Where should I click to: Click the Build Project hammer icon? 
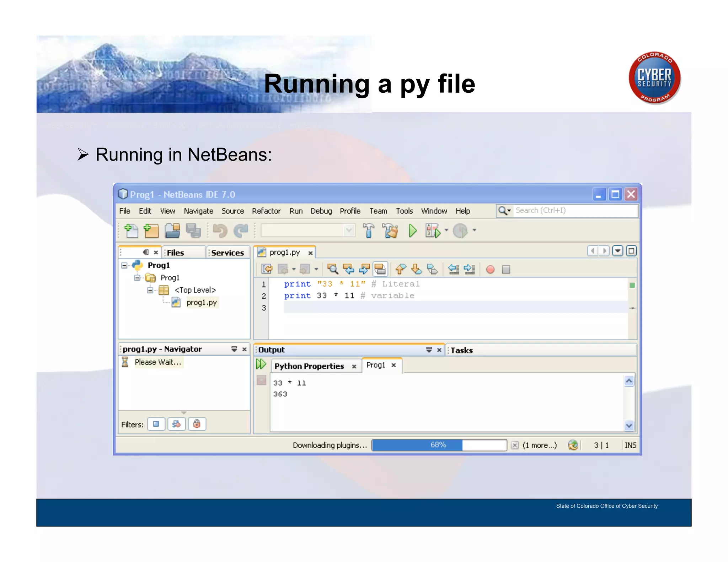(x=369, y=231)
